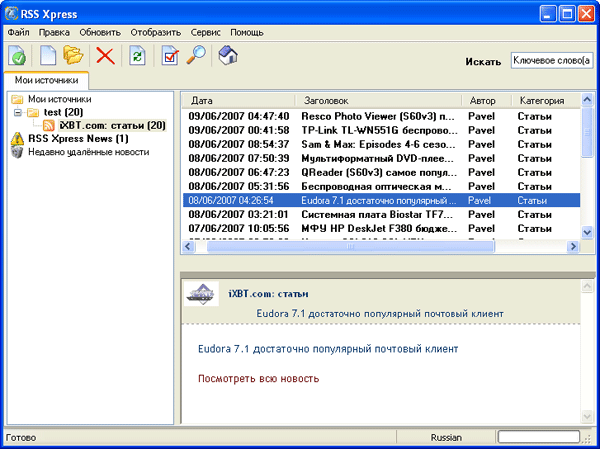Open search with the magnifying glass icon
This screenshot has width=600, height=449.
point(196,56)
